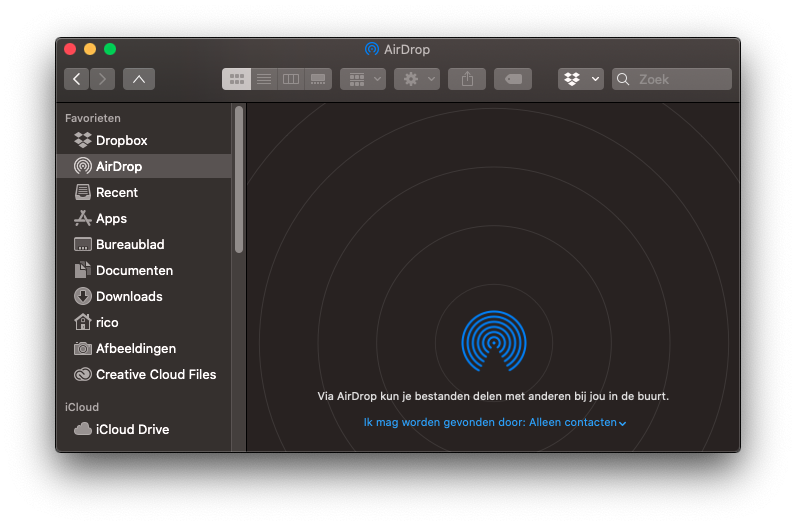
Task: Open Bureaublad in the sidebar
Action: (144, 244)
